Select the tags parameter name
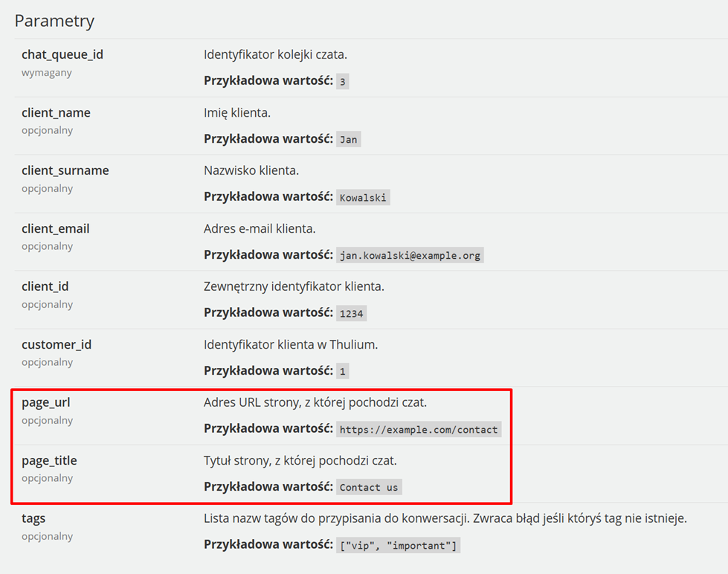728x574 pixels. pos(33,519)
